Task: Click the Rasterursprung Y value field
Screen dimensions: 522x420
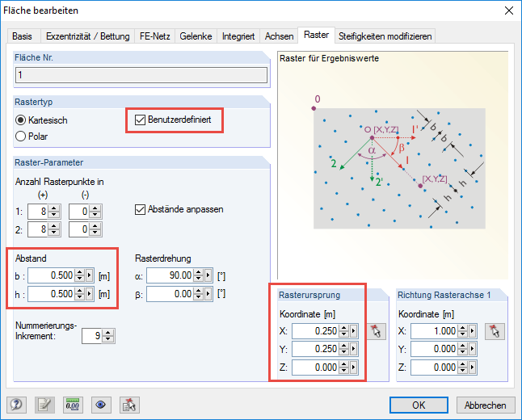Action: point(316,349)
